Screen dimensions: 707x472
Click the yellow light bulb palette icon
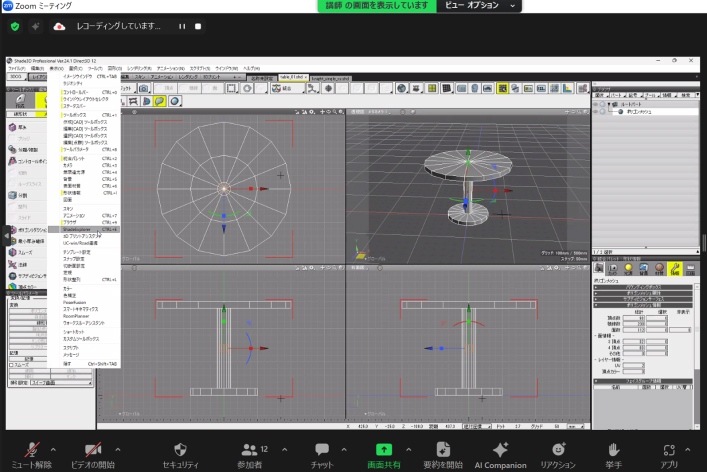(x=628, y=268)
